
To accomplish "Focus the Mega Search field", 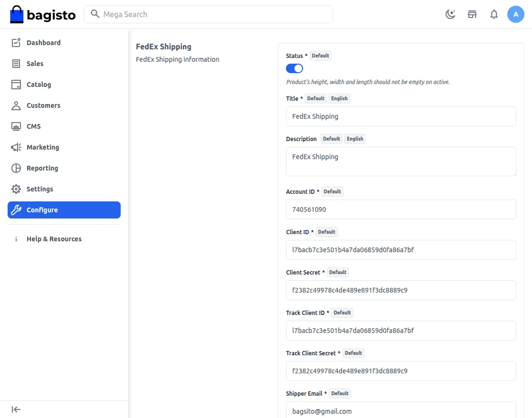I will (x=209, y=14).
